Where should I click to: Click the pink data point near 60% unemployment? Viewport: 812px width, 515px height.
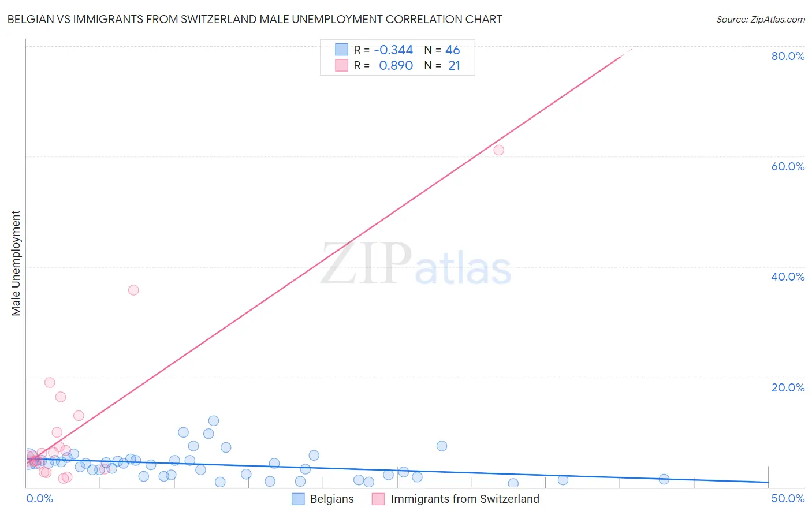(x=499, y=150)
